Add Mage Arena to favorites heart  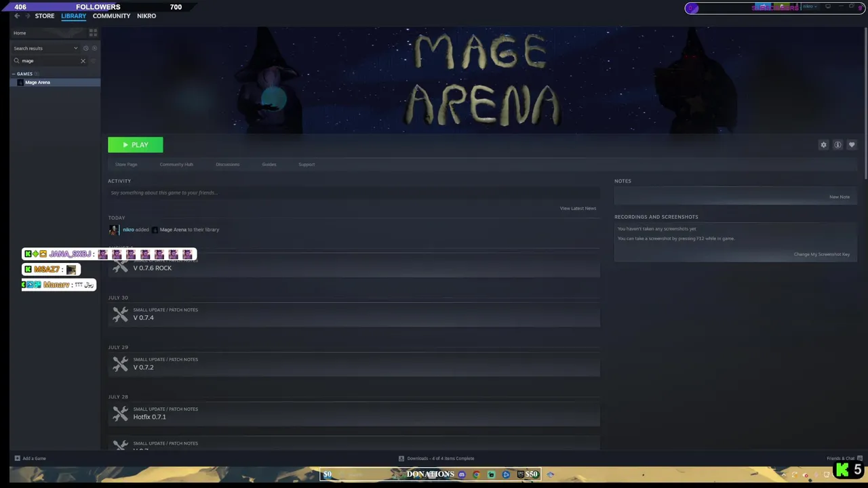coord(852,145)
